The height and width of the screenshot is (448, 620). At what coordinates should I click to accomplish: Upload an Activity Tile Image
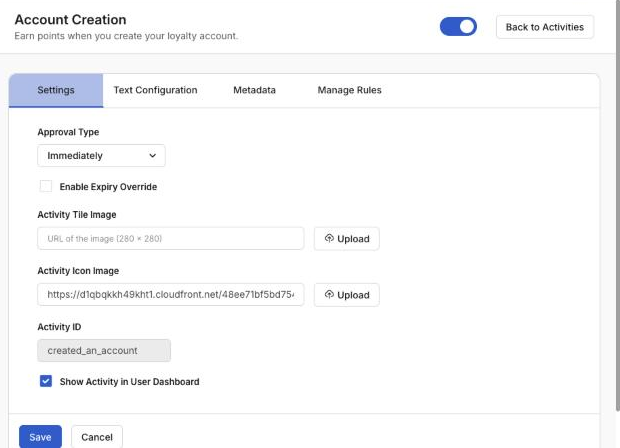(x=346, y=238)
